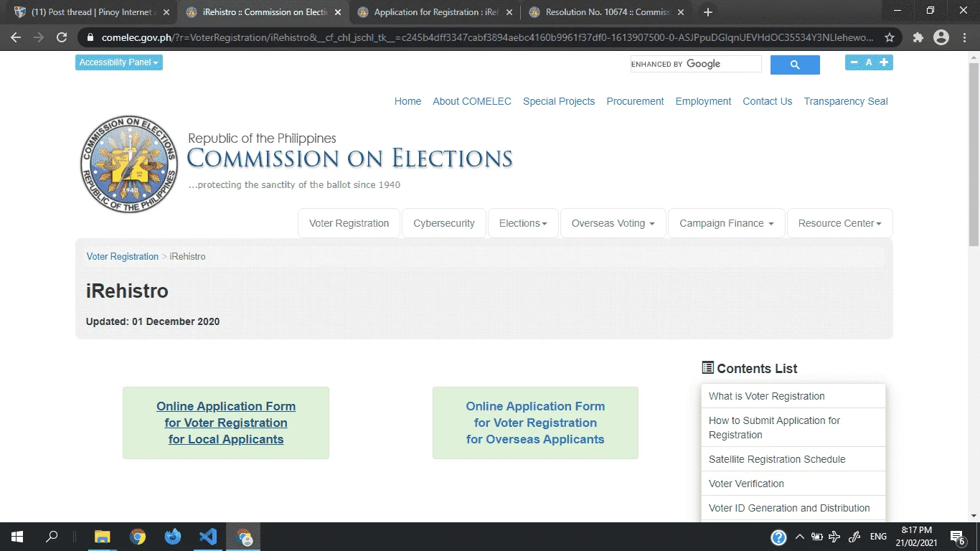Open Voter Verification in contents list
This screenshot has width=980, height=551.
pos(793,484)
